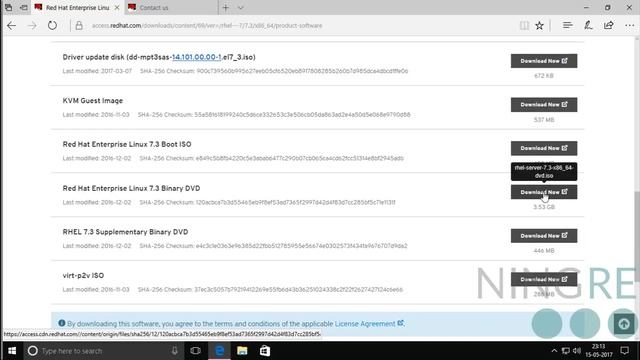Viewport: 640px width, 360px height.
Task: Download the RHEL 7.3 Boot ISO
Action: pyautogui.click(x=544, y=148)
